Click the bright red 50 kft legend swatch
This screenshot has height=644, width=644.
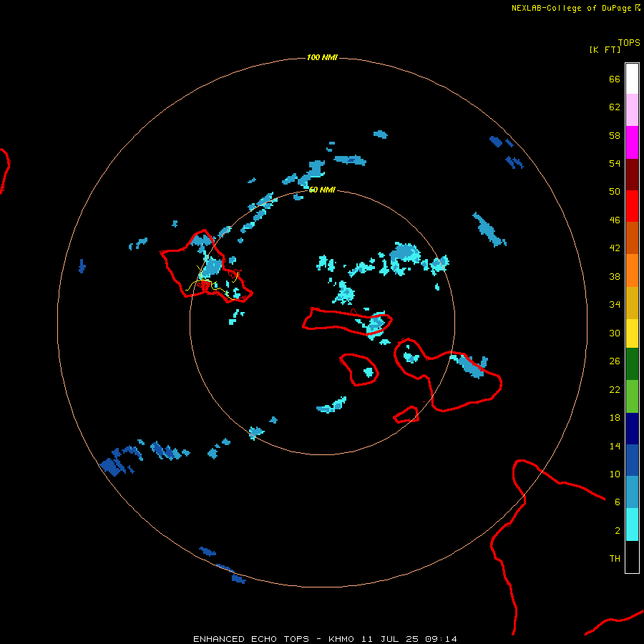coord(632,206)
